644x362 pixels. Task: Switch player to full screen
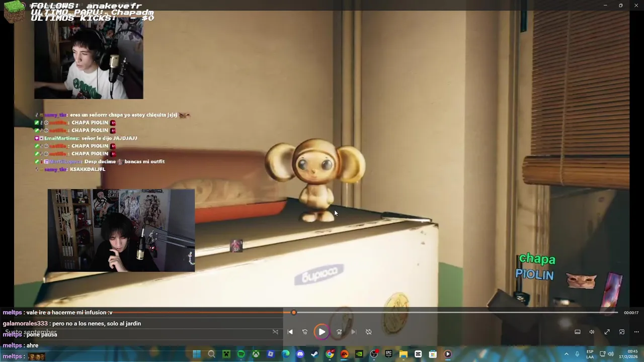607,332
